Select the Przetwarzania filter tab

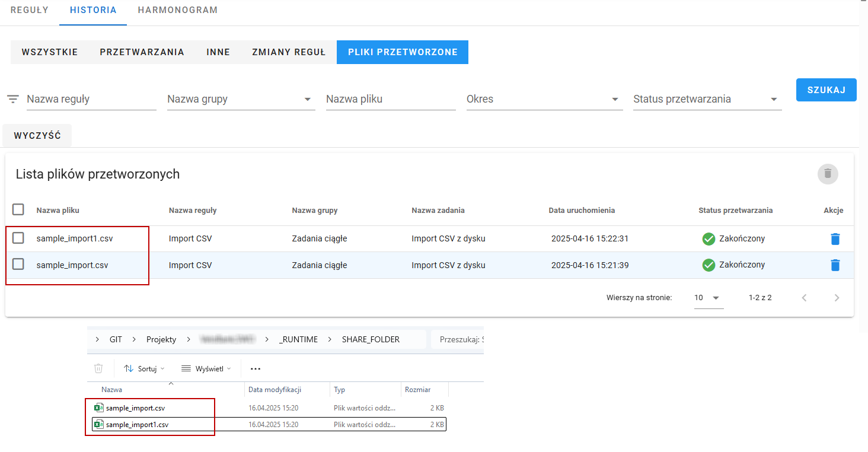click(x=142, y=52)
